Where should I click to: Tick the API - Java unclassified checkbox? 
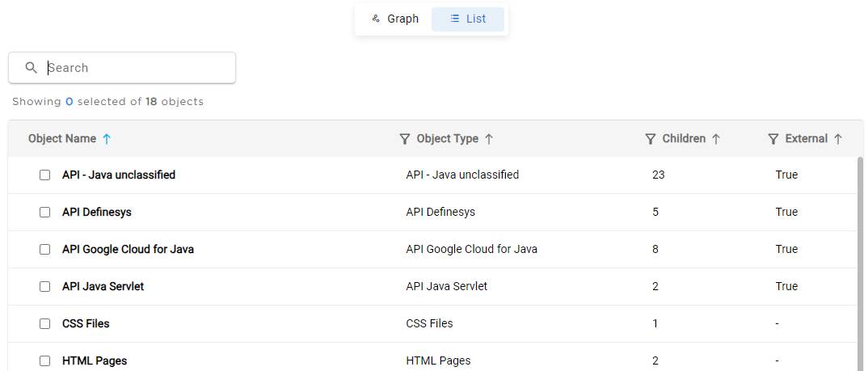[x=44, y=175]
